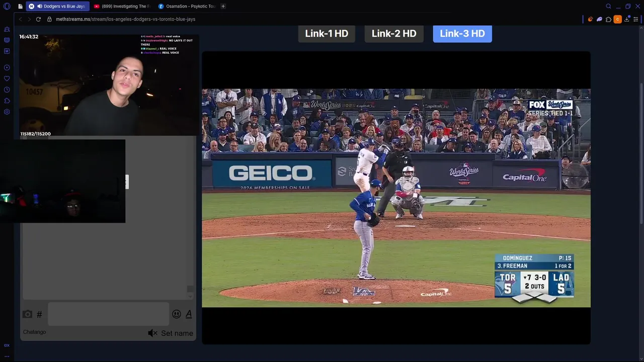
Task: Click the baseball game video player
Action: tap(396, 198)
